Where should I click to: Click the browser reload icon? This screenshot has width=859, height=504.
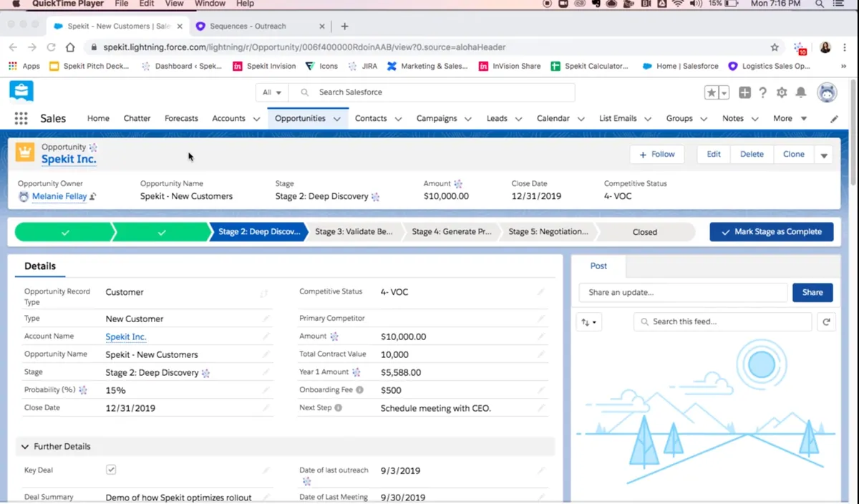[51, 47]
